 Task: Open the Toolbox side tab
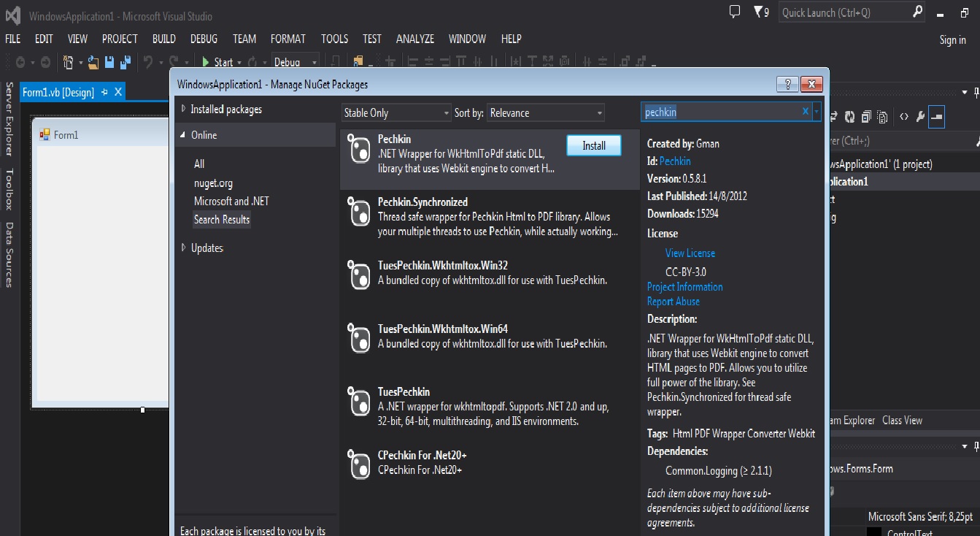coord(9,188)
